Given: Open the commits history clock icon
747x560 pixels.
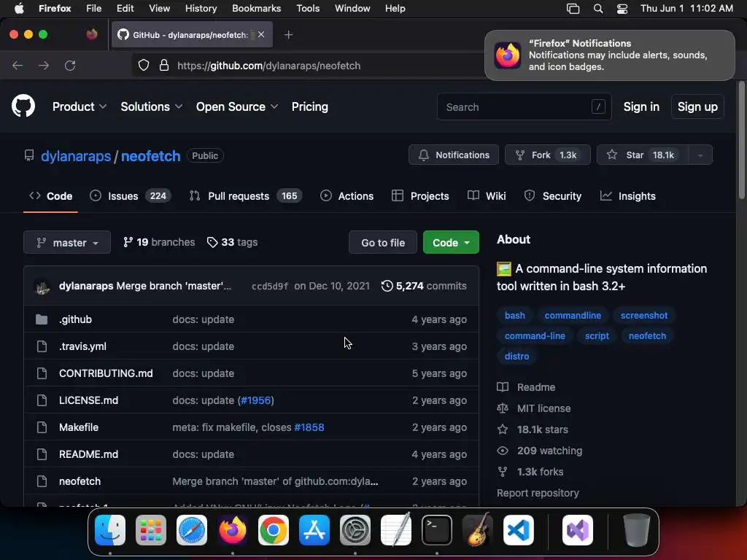Looking at the screenshot, I should tap(387, 286).
